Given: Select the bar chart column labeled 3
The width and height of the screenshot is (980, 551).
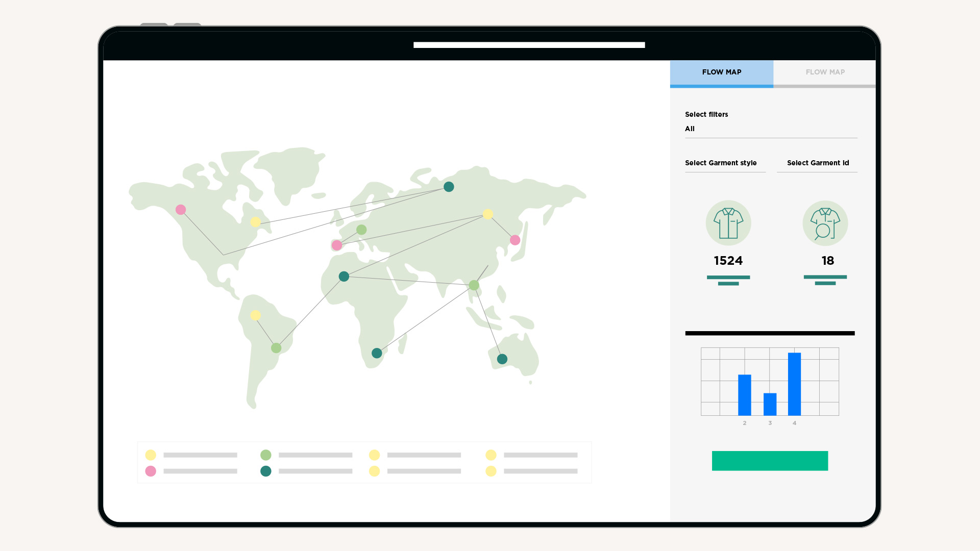Looking at the screenshot, I should tap(770, 403).
